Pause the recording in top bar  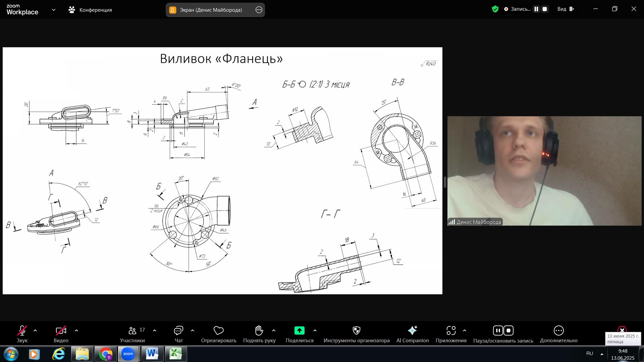[x=536, y=9]
